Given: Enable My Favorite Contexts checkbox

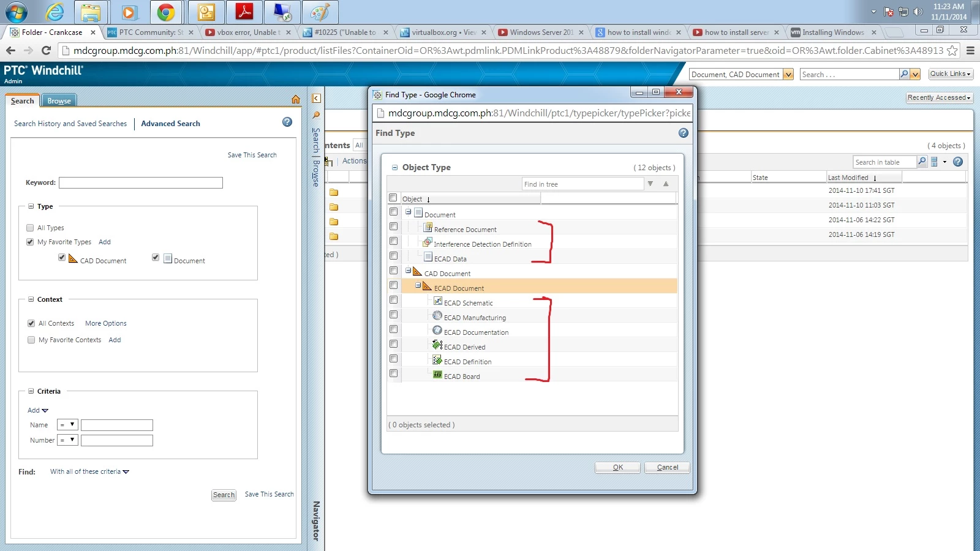Looking at the screenshot, I should point(31,340).
